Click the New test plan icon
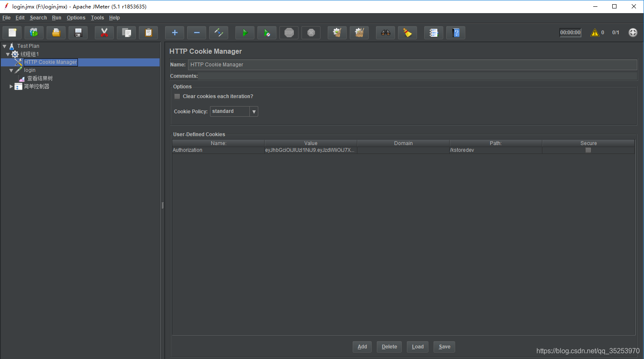The width and height of the screenshot is (644, 359). (x=12, y=33)
